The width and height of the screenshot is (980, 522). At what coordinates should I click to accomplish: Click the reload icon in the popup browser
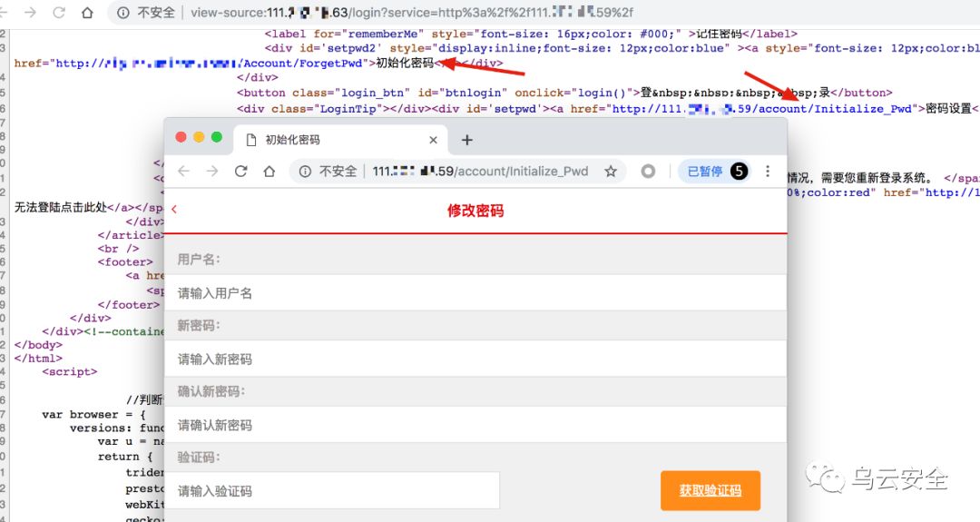(x=240, y=172)
